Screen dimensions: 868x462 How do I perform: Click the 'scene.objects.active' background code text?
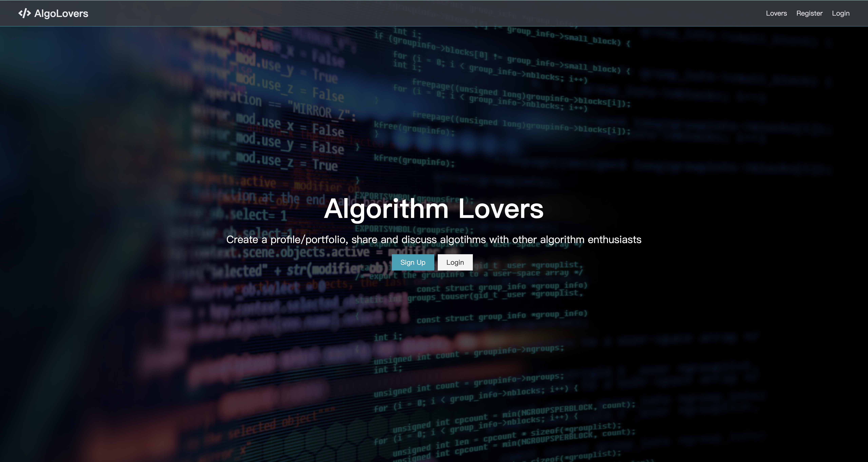tap(306, 252)
